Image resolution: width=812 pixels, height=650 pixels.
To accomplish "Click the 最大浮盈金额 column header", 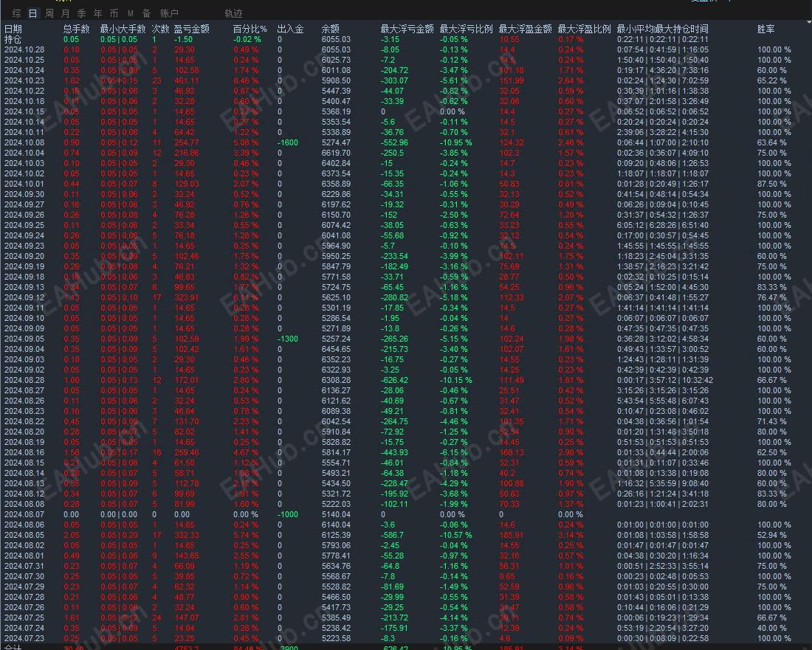I will [x=526, y=29].
